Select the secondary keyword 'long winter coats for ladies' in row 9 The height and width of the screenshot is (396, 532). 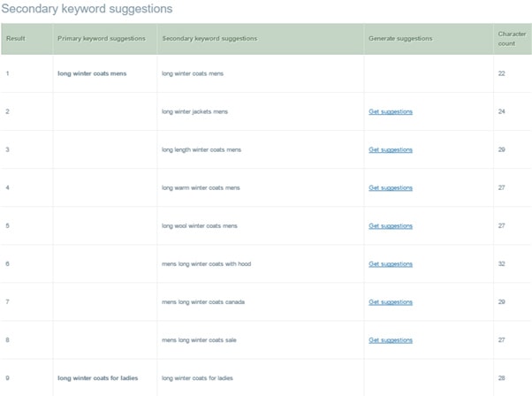pyautogui.click(x=197, y=378)
